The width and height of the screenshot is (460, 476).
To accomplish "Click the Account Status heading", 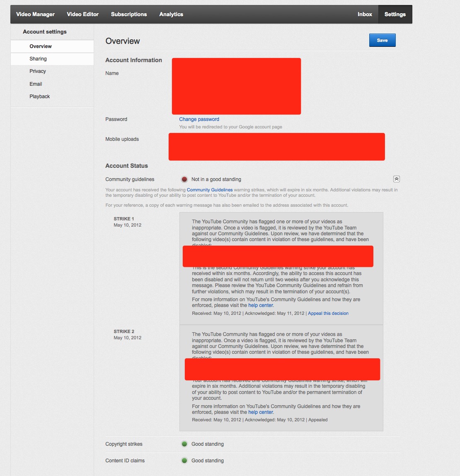I will tap(127, 166).
